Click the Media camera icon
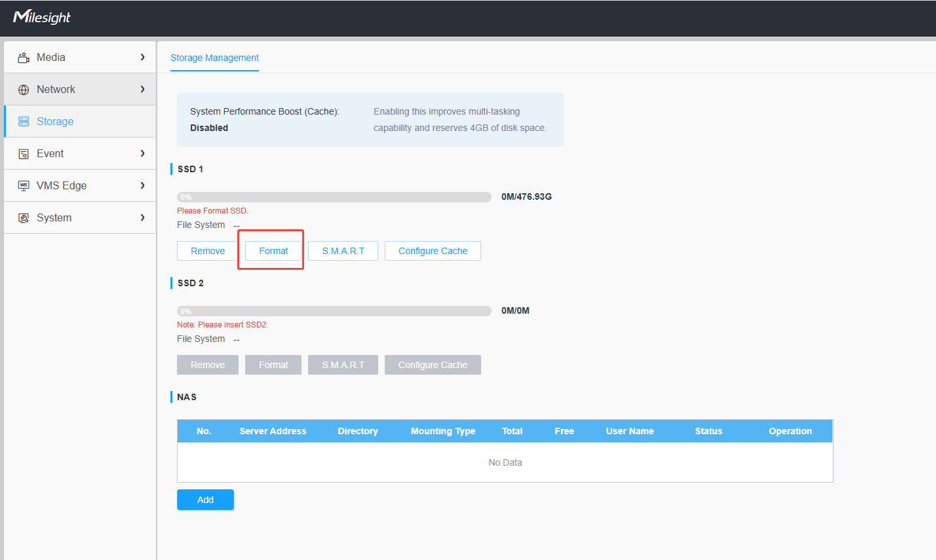936x560 pixels. point(24,58)
